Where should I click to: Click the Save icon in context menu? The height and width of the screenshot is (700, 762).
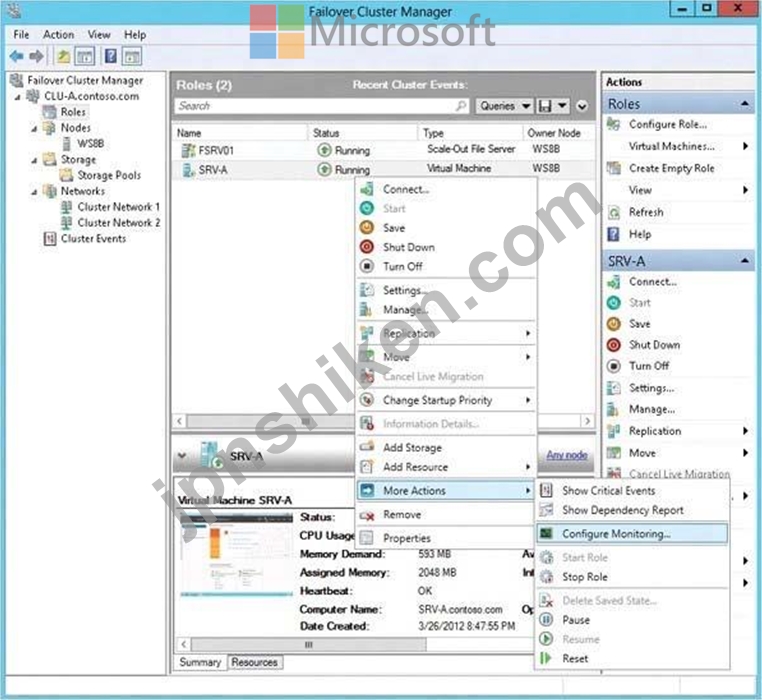pos(367,228)
